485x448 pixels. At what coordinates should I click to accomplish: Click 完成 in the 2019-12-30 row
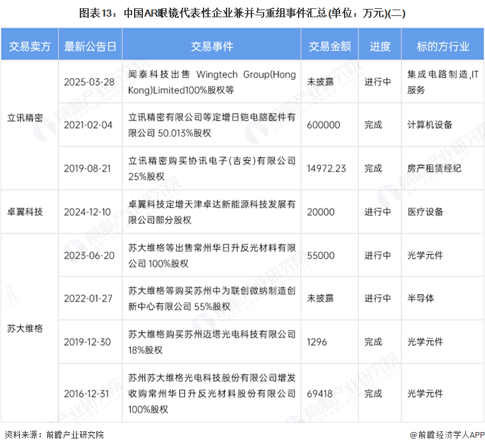373,342
